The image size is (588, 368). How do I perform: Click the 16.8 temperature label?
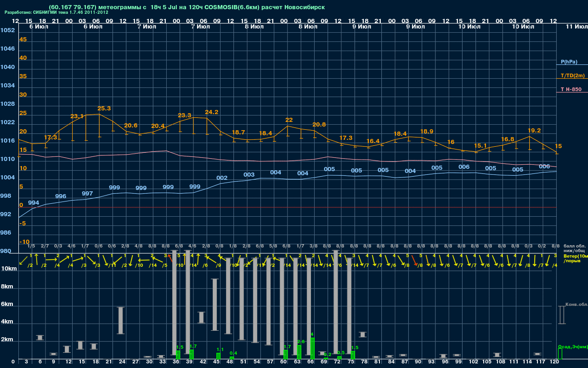[x=508, y=139]
